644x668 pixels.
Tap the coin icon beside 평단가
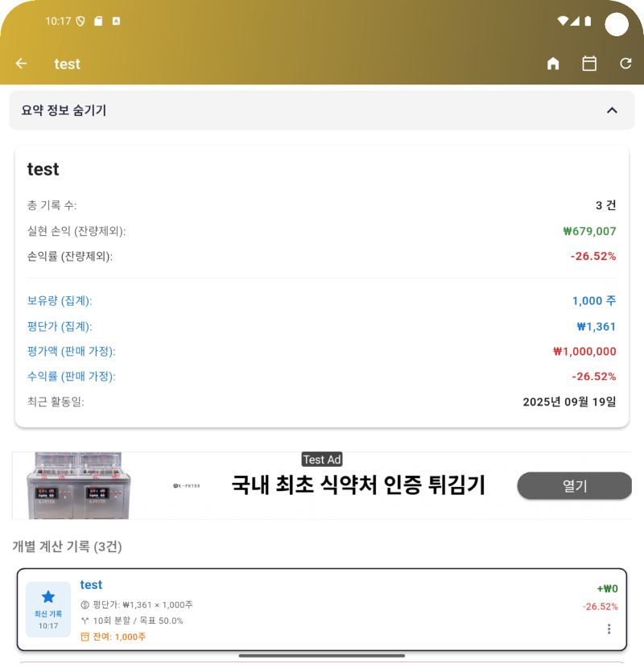tap(85, 604)
